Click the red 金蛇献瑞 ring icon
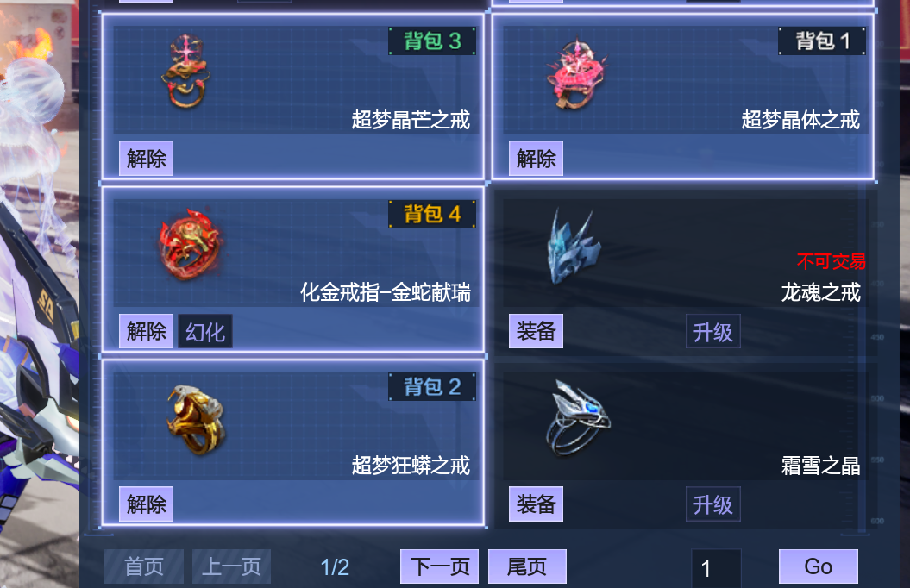The width and height of the screenshot is (910, 588). 191,244
